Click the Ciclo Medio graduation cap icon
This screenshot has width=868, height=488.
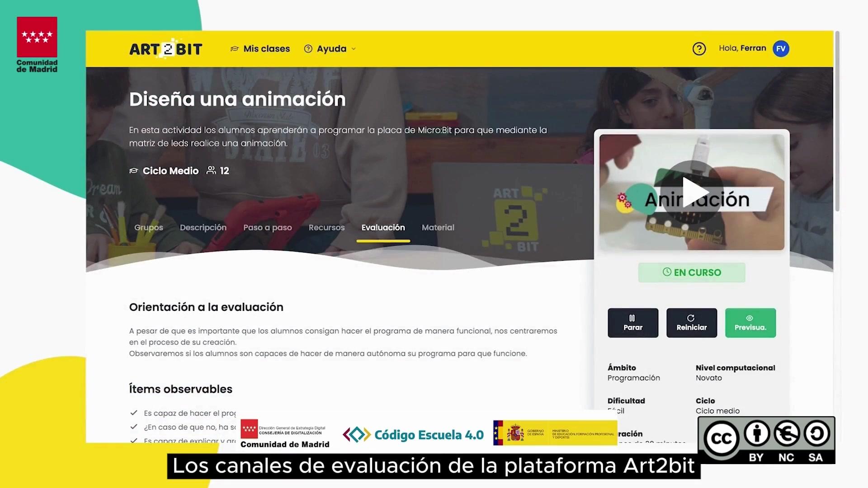point(133,171)
